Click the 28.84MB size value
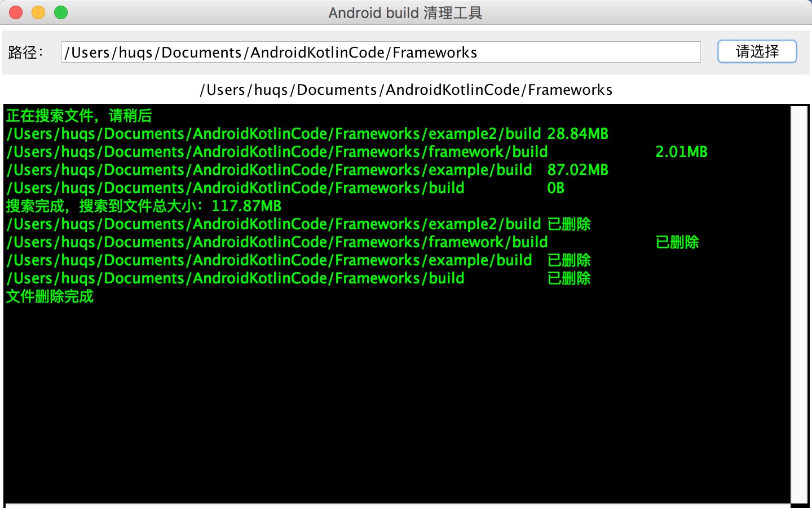Screen dimensions: 812x508 [578, 134]
